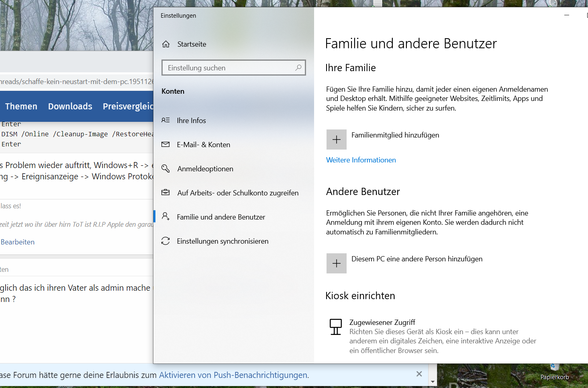Click Bearbeiten link in forum post
The height and width of the screenshot is (388, 588).
(18, 242)
